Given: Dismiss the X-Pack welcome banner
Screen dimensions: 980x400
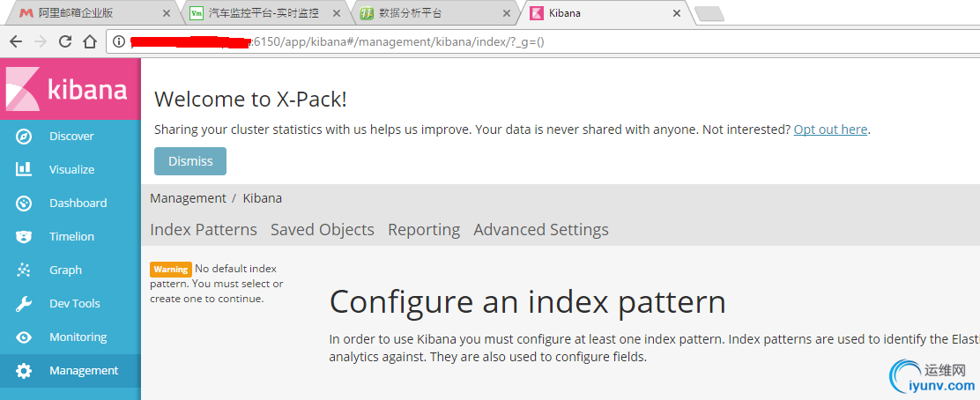Looking at the screenshot, I should coord(190,161).
